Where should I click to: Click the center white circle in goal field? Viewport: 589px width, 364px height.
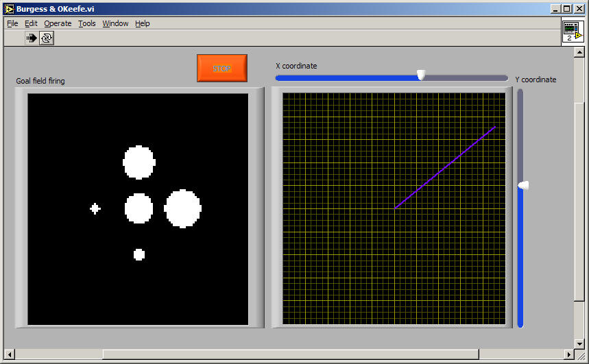pyautogui.click(x=139, y=208)
